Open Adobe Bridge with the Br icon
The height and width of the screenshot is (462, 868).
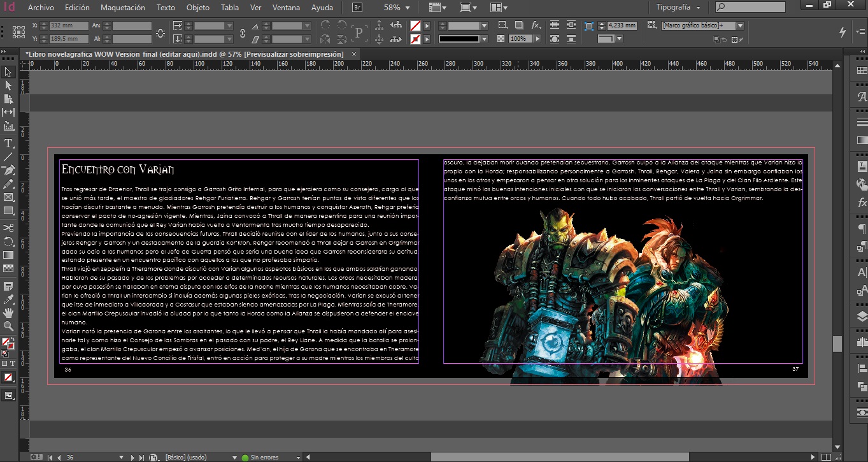[359, 8]
